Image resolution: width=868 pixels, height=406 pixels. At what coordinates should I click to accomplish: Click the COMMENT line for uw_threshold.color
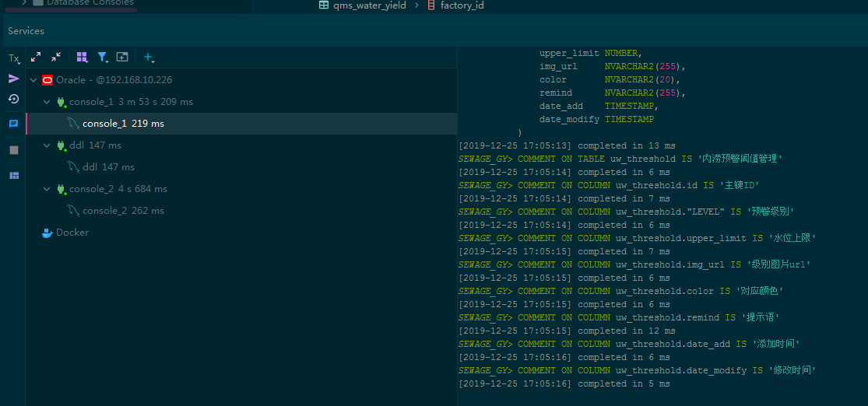point(620,291)
